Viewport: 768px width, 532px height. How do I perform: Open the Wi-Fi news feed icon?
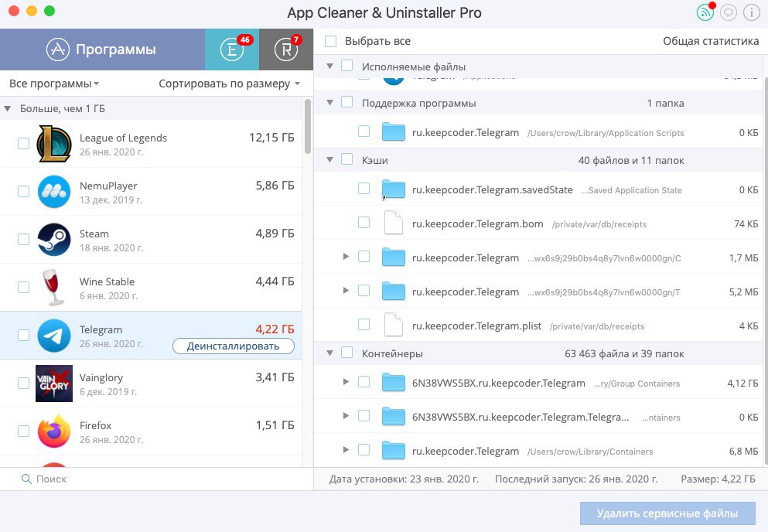705,12
